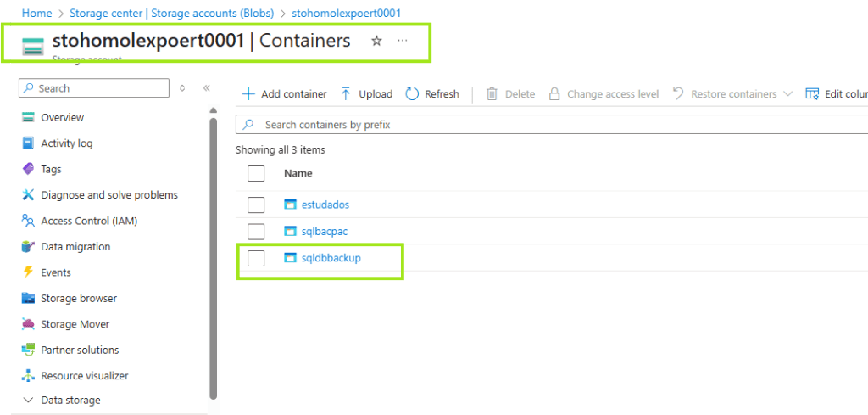Favorite this storage account with the star
Image resolution: width=868 pixels, height=415 pixels.
click(x=376, y=41)
